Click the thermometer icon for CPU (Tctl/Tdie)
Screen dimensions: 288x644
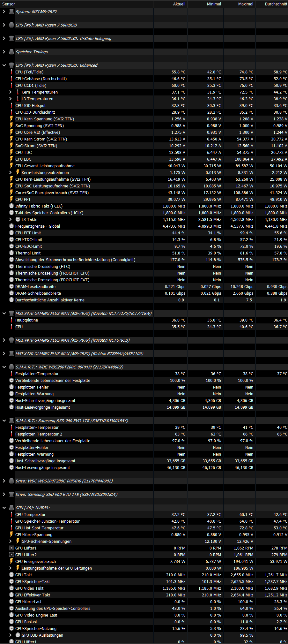click(11, 72)
